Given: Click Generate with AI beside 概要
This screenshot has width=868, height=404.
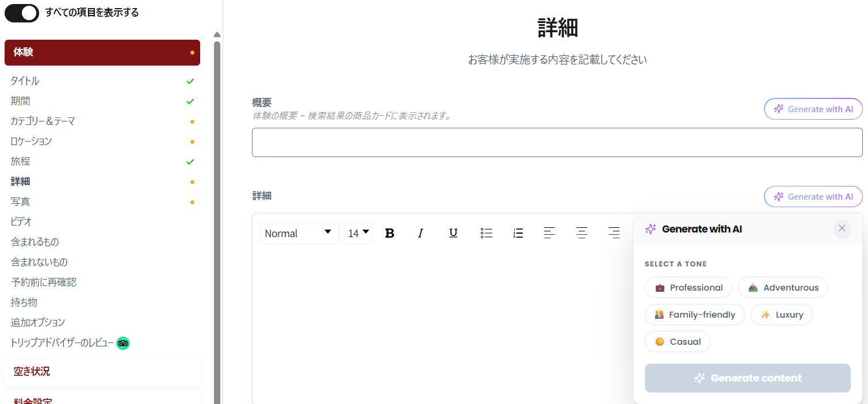Looking at the screenshot, I should tap(813, 109).
